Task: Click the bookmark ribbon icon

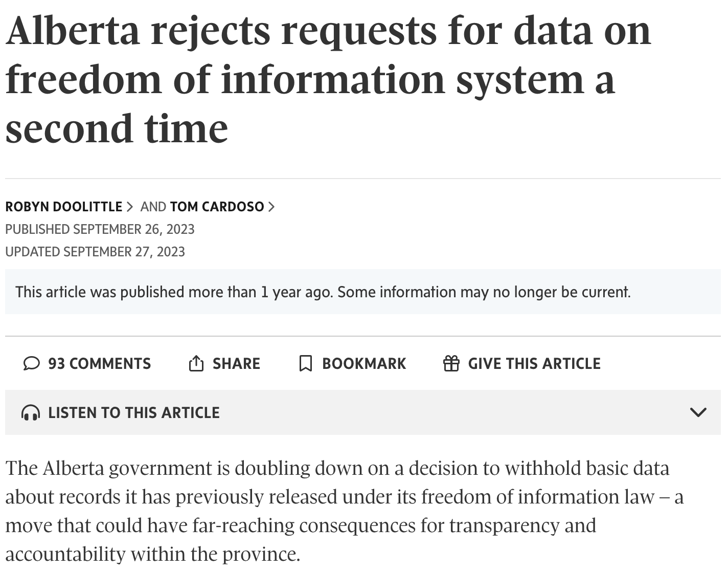Action: coord(305,363)
